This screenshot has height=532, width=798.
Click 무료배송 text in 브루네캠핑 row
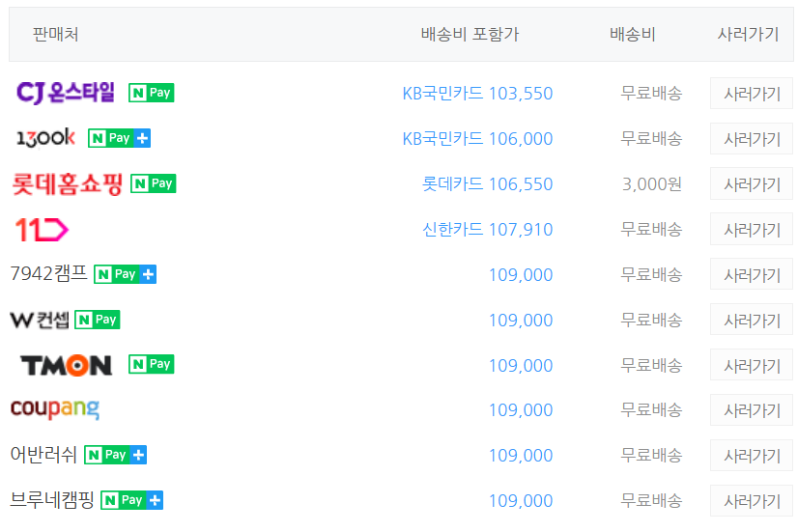(651, 500)
